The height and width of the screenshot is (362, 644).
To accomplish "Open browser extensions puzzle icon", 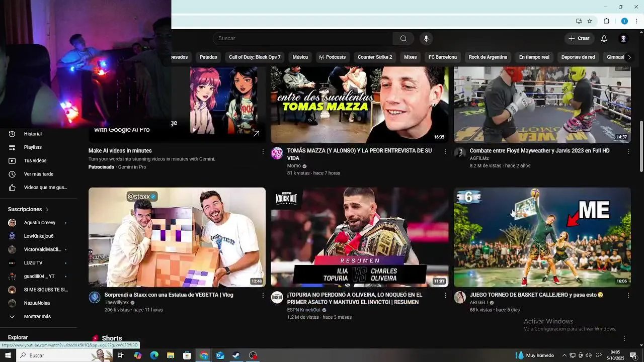I will pyautogui.click(x=606, y=21).
